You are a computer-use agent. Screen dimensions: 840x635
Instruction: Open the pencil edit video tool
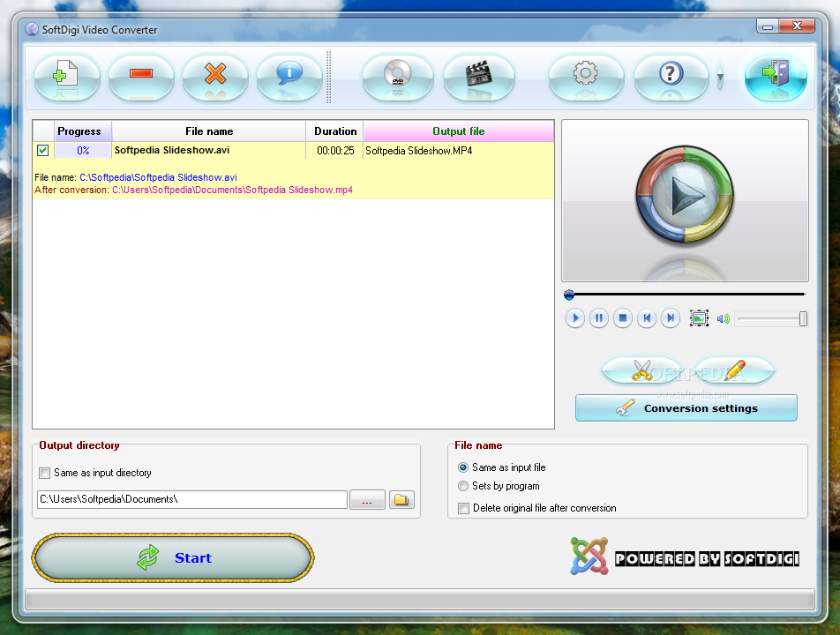(734, 370)
